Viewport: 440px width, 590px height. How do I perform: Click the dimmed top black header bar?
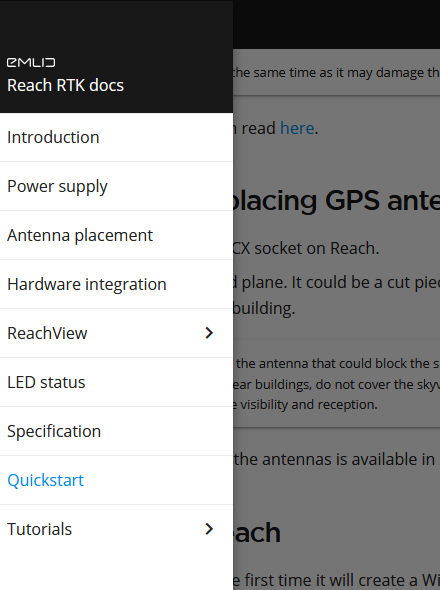[336, 24]
